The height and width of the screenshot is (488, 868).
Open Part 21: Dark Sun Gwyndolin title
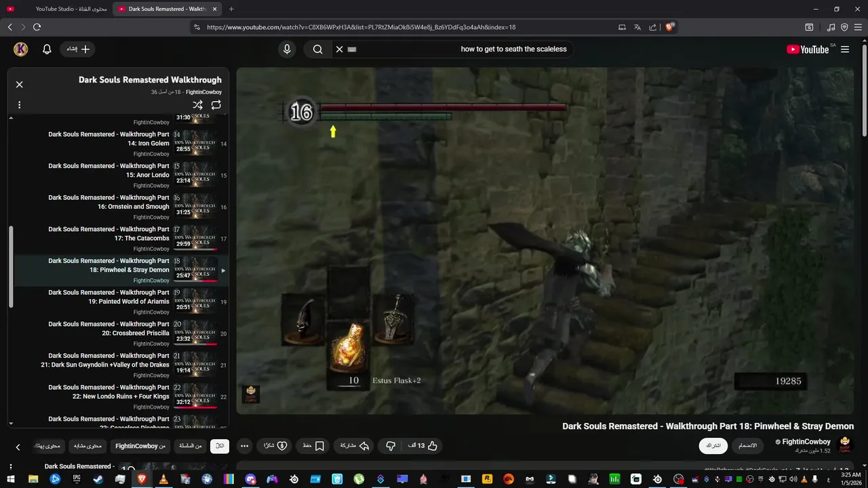(x=106, y=360)
